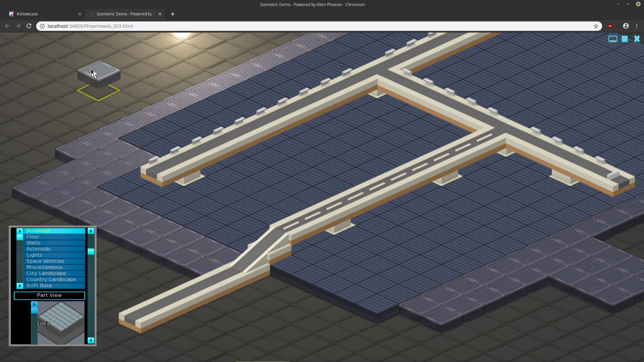The image size is (644, 362).
Task: Reload the page
Action: click(29, 26)
